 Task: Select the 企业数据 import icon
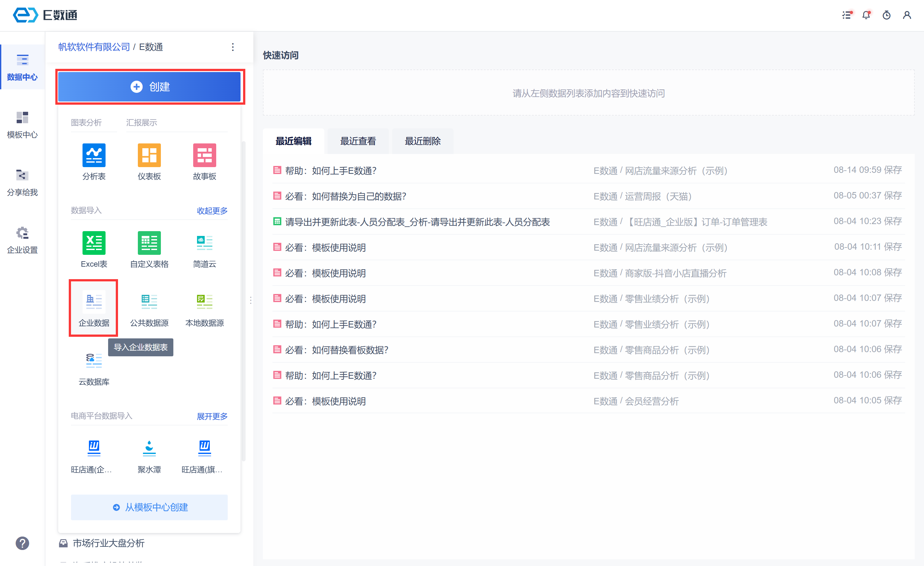tap(94, 302)
